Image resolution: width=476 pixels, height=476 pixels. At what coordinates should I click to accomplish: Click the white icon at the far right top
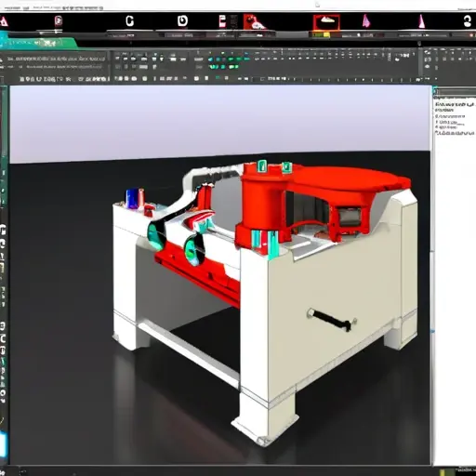coord(468,21)
